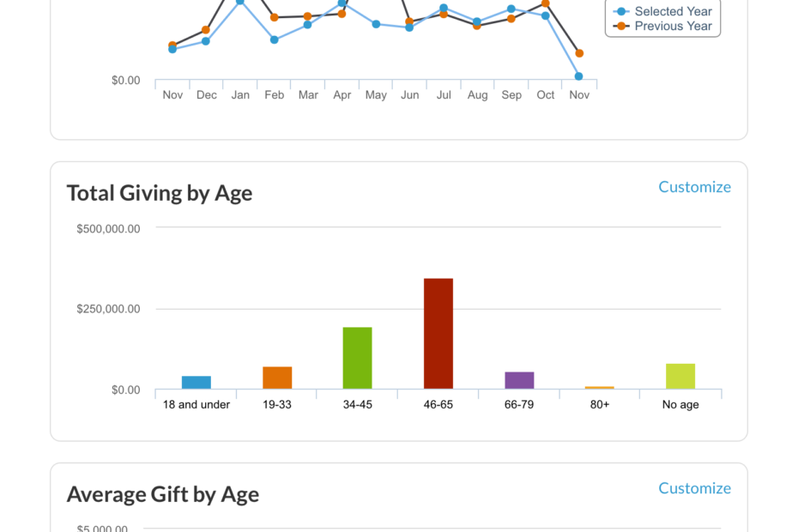
Task: Click the Selected Year final Nov data point
Action: (x=578, y=76)
